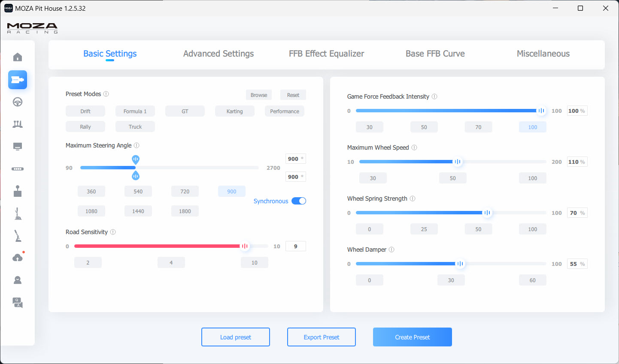Click the Maximum Wheel Speed value field

coord(574,162)
